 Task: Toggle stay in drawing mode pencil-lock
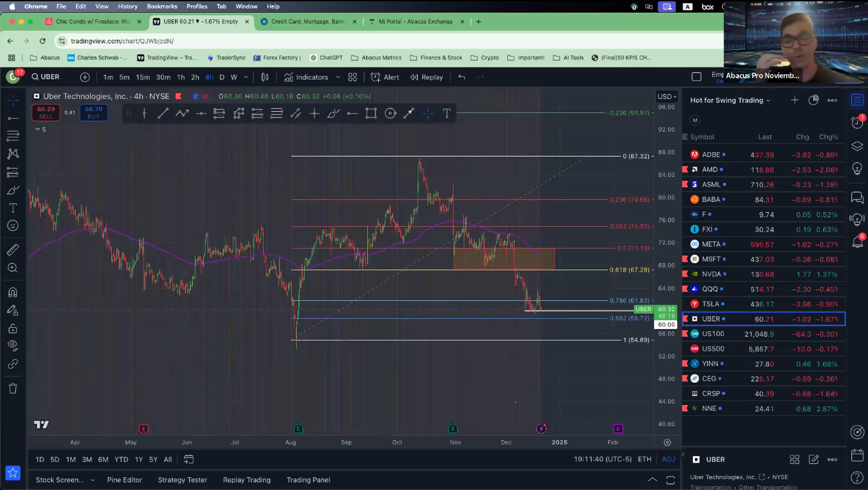click(13, 310)
